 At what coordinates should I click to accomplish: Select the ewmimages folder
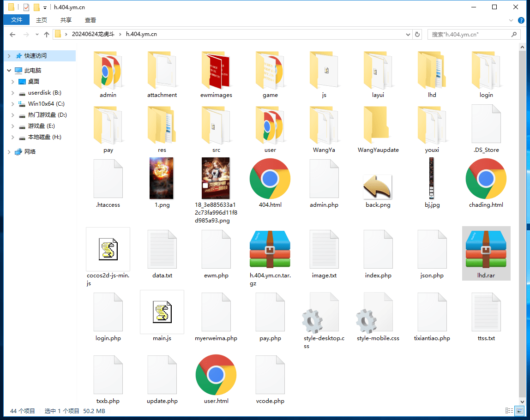coord(216,71)
